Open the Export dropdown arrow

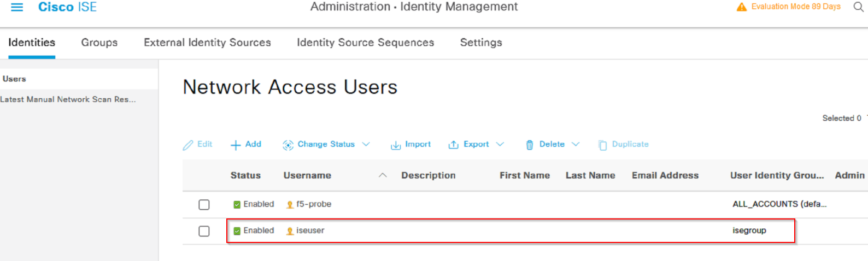point(500,144)
